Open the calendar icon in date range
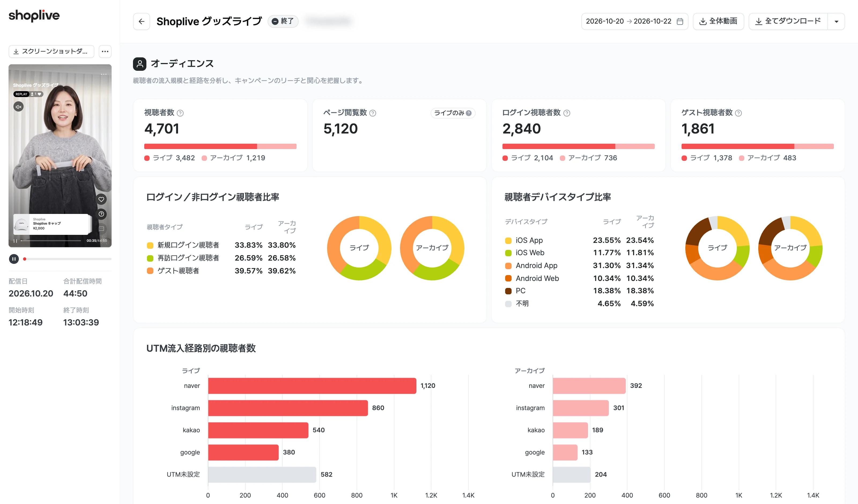858x504 pixels. click(x=680, y=21)
